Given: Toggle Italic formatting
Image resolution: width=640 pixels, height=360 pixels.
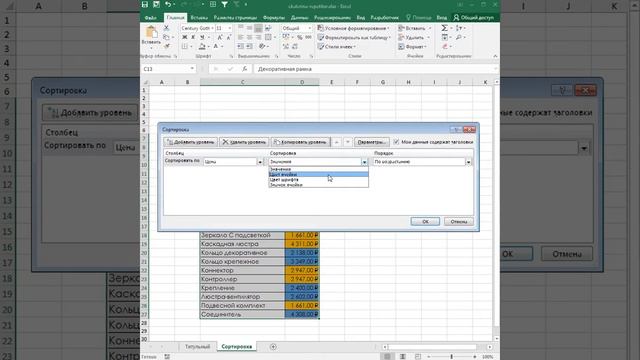Looking at the screenshot, I should point(193,37).
